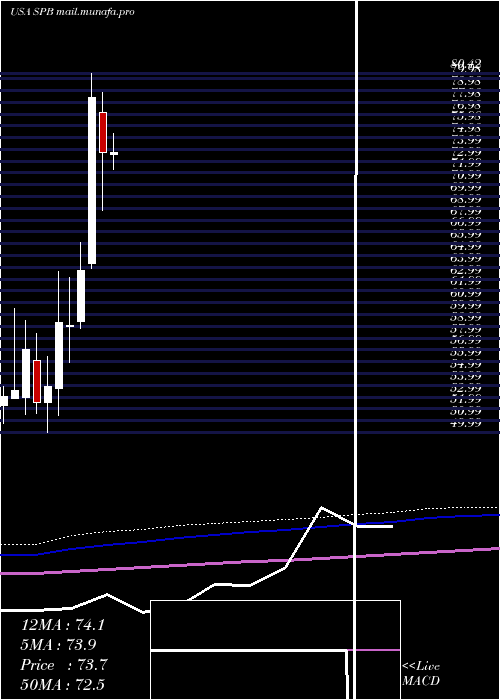
Task: Select the "5MA : 73.9" reading
Action: [x=58, y=645]
